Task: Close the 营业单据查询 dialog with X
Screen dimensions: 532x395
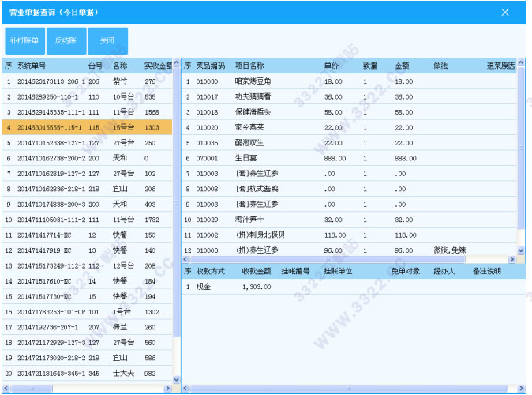Action: click(x=505, y=13)
